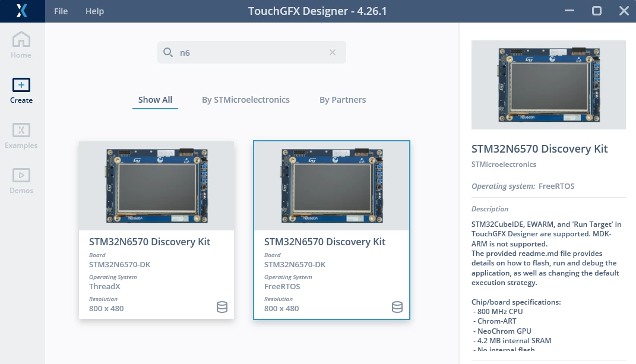The height and width of the screenshot is (364, 636).
Task: Go to the Home sidebar section
Action: click(21, 45)
